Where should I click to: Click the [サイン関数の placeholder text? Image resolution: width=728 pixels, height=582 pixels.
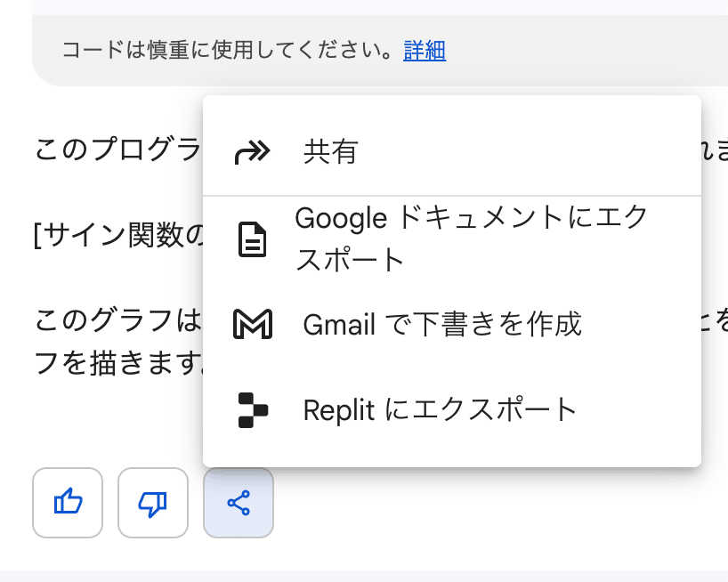pos(119,235)
